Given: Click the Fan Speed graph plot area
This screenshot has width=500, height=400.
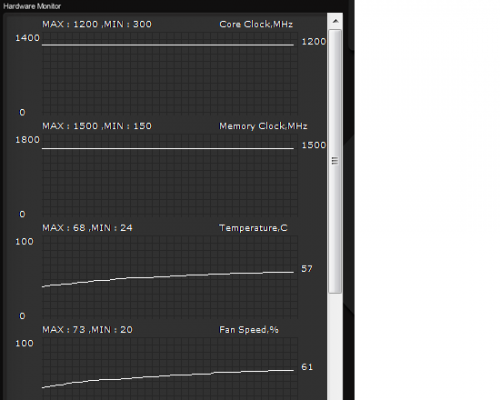Looking at the screenshot, I should pyautogui.click(x=170, y=369).
